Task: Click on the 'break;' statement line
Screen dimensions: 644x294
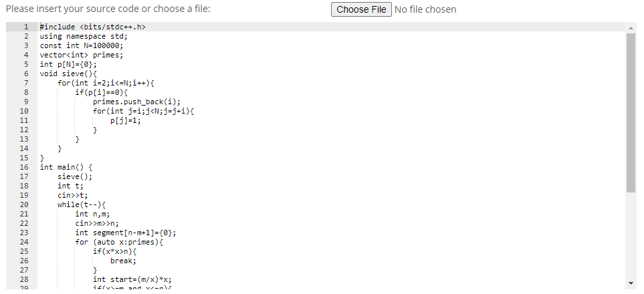Action: [123, 261]
